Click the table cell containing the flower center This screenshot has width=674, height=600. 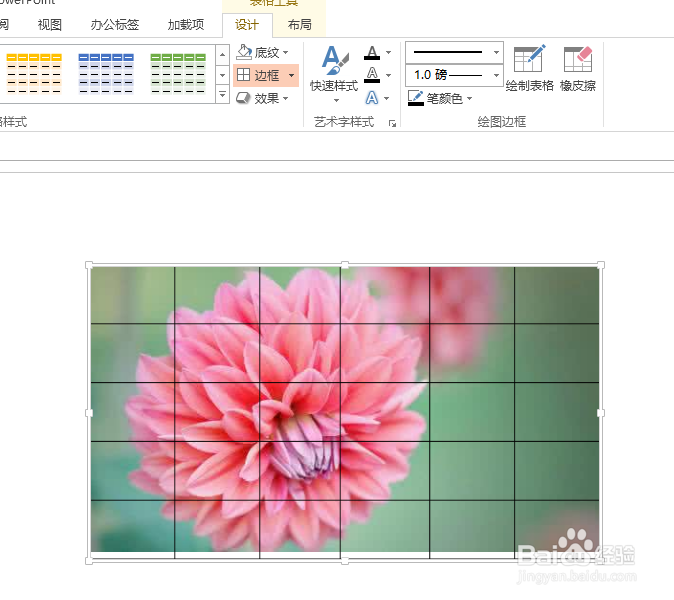(x=300, y=471)
